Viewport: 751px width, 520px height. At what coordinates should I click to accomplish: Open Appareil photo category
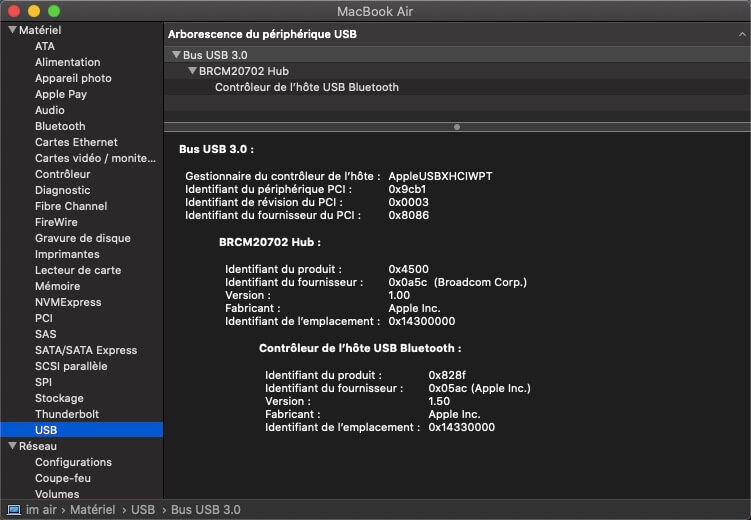[x=73, y=78]
